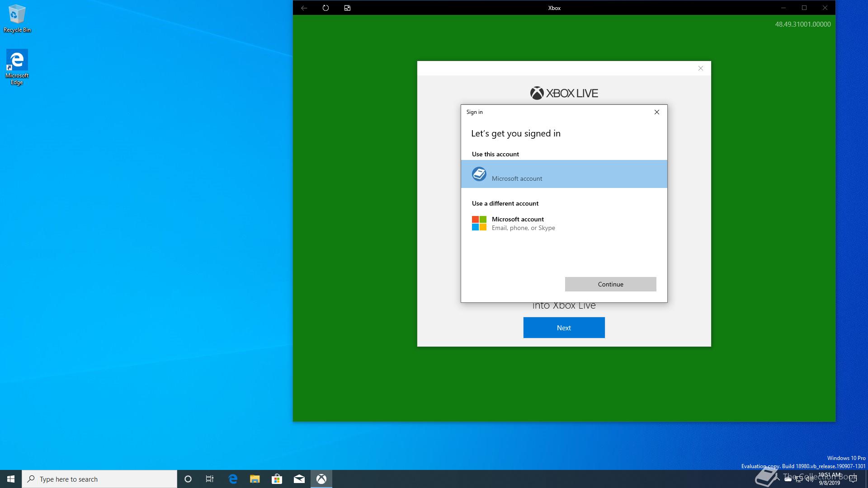Screen dimensions: 868x488
Task: Open Microsoft Store from the taskbar
Action: pyautogui.click(x=277, y=479)
